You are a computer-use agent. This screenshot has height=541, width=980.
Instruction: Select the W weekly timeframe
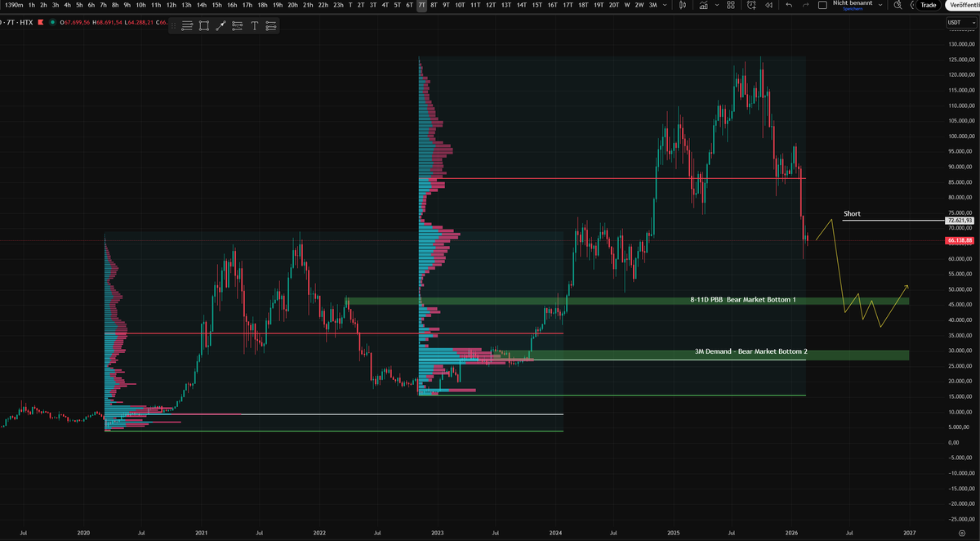click(626, 5)
